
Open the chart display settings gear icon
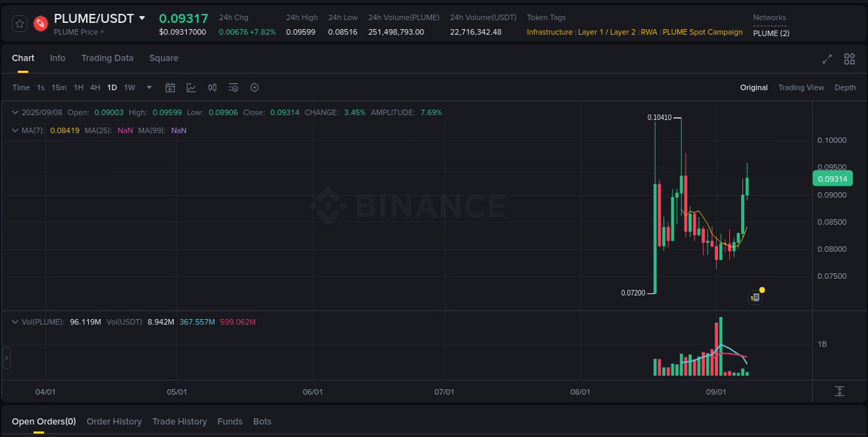pyautogui.click(x=253, y=87)
